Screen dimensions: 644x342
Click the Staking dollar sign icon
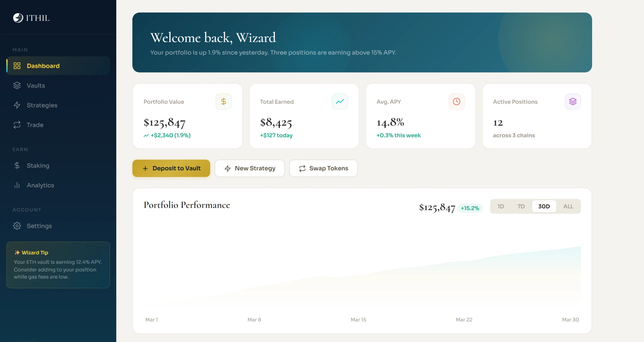17,165
